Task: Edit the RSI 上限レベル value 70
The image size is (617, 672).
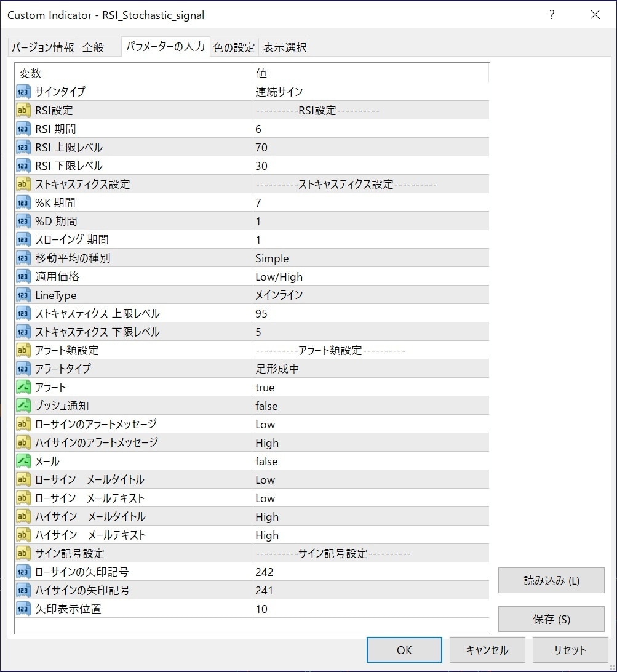Action: pyautogui.click(x=370, y=147)
